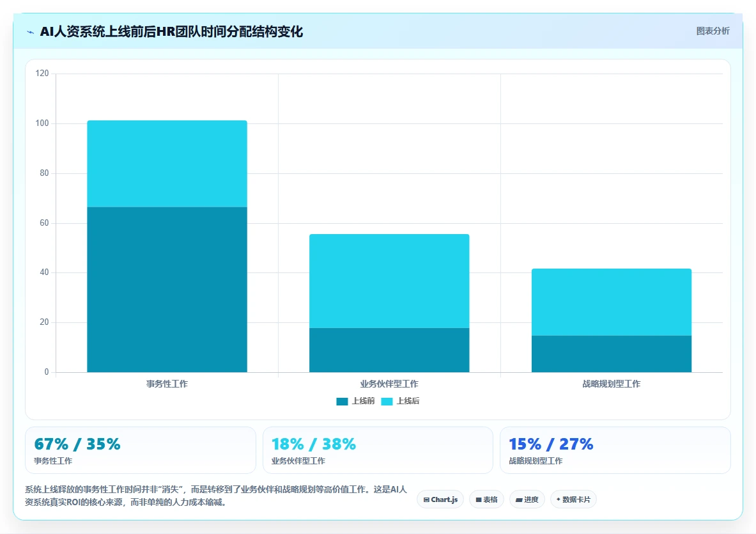This screenshot has height=534, width=756.
Task: Click the 事务性工作 caption under 67% / 35%
Action: (x=53, y=460)
